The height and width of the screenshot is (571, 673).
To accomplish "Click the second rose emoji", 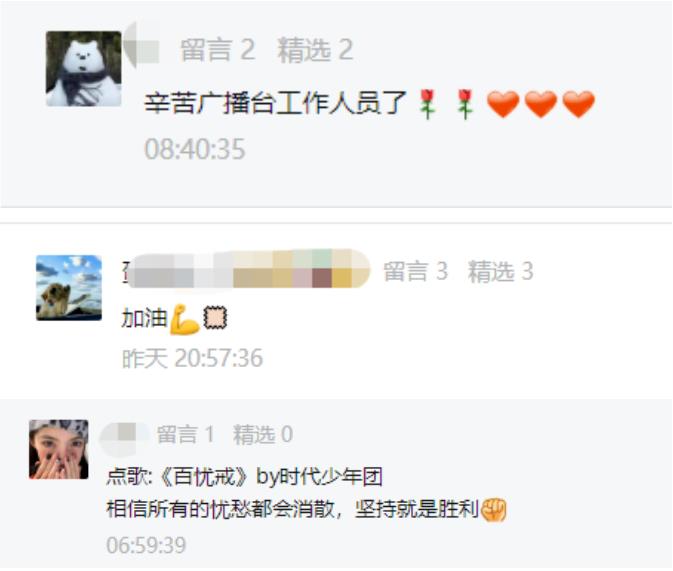I will click(x=465, y=104).
